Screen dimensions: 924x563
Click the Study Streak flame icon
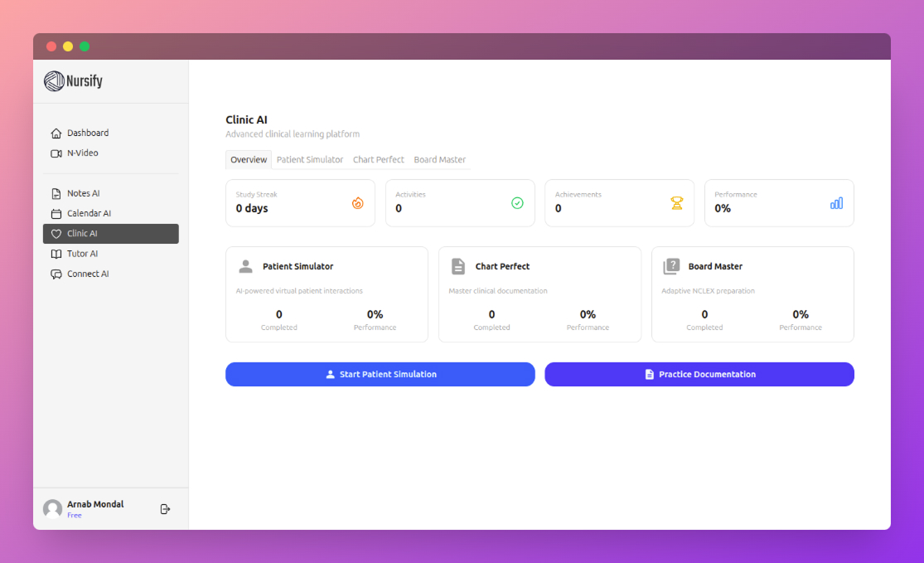click(358, 203)
